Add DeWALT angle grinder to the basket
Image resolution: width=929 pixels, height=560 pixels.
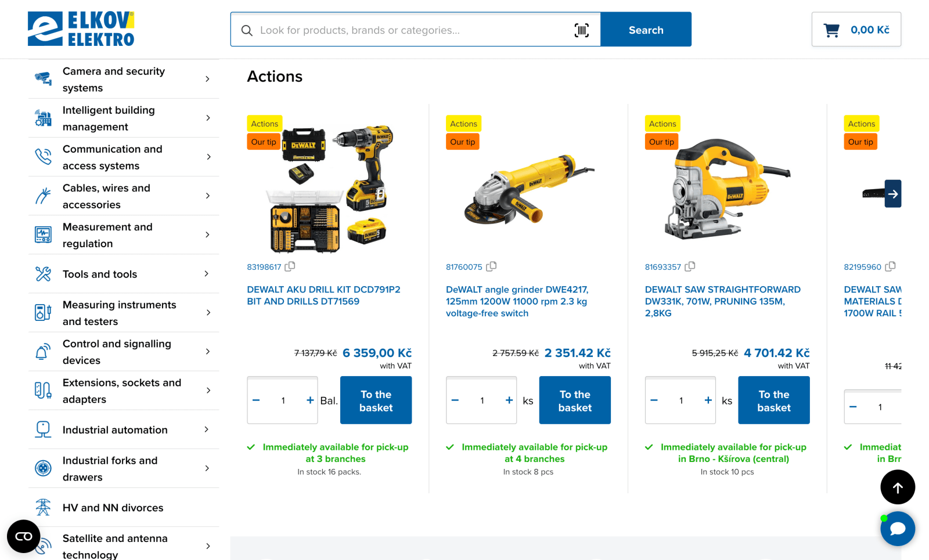point(575,400)
